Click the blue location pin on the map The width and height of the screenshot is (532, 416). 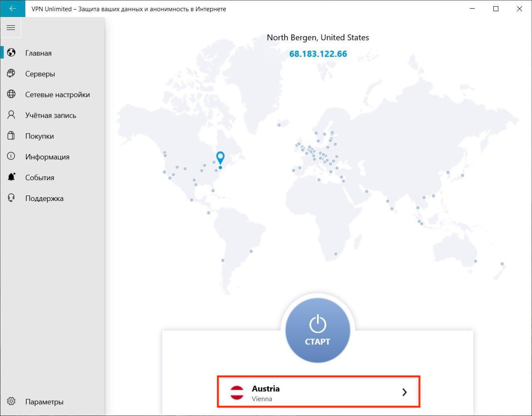[220, 158]
